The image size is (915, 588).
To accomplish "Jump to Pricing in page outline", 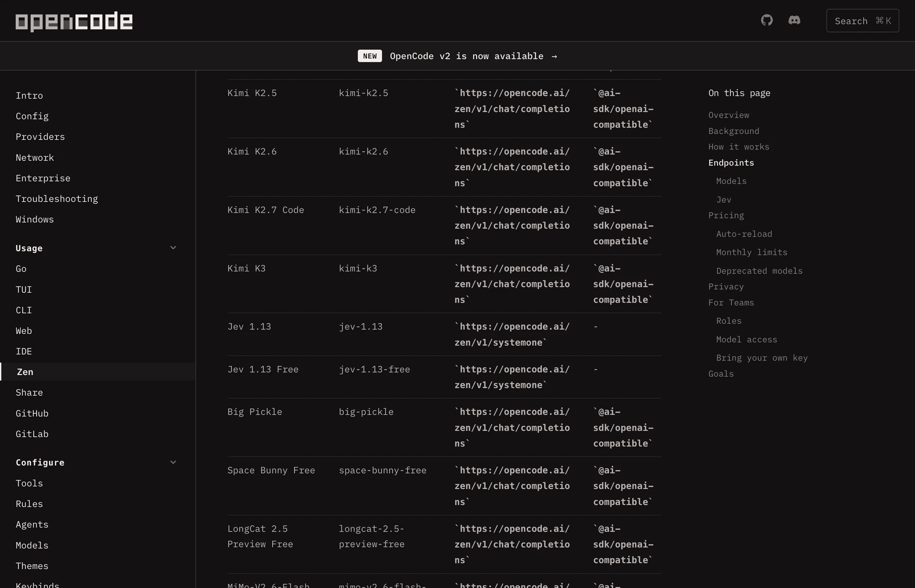I will 726,215.
